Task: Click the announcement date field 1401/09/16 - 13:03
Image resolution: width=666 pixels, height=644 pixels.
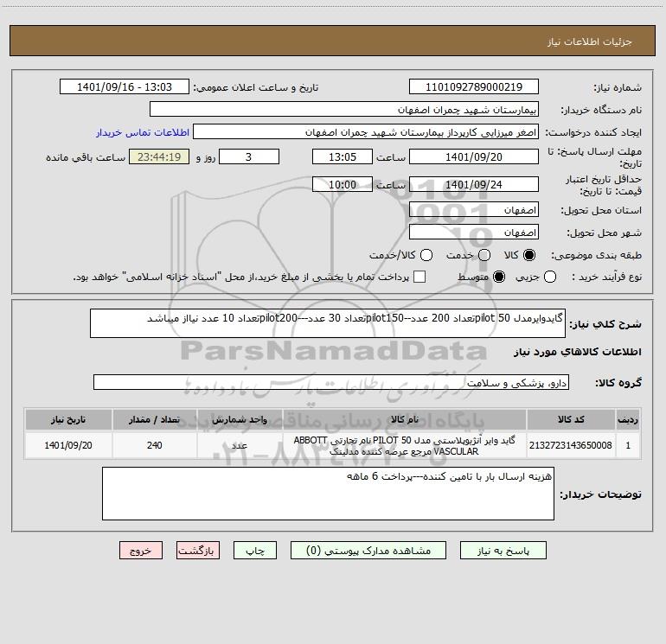Action: tap(125, 86)
